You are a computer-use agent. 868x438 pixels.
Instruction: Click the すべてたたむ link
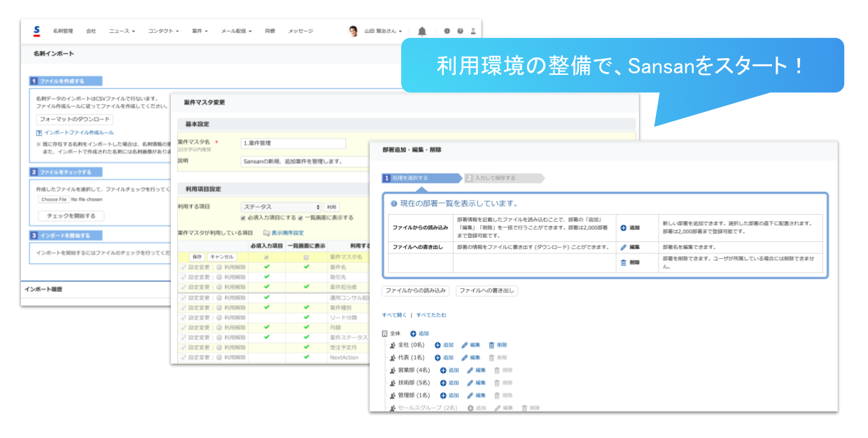431,315
